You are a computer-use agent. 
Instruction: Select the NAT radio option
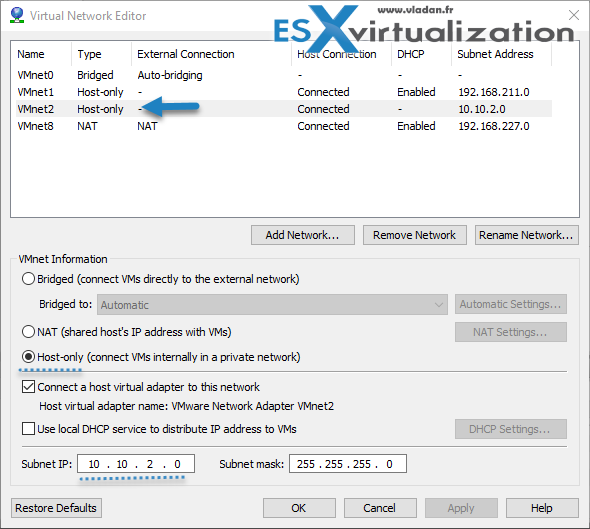click(x=28, y=332)
